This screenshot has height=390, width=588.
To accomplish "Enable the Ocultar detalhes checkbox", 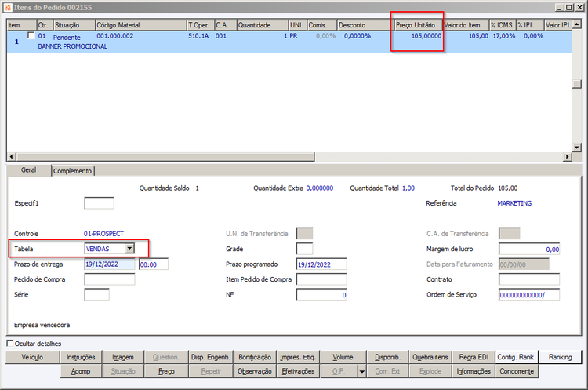I will pos(10,343).
